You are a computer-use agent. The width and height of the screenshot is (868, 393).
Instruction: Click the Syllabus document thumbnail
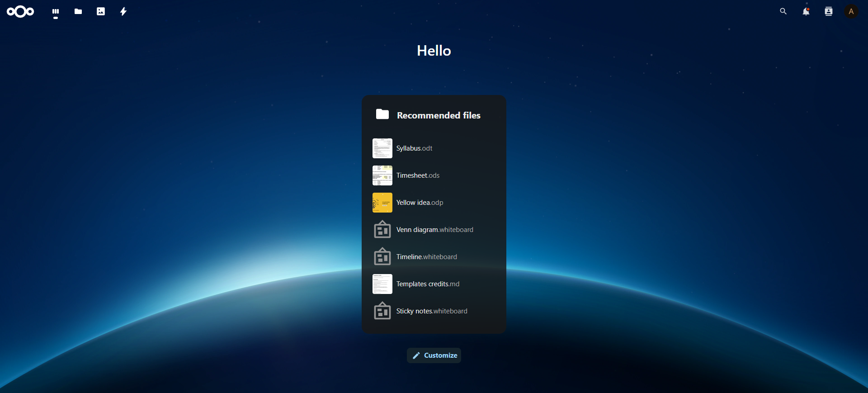pos(382,148)
